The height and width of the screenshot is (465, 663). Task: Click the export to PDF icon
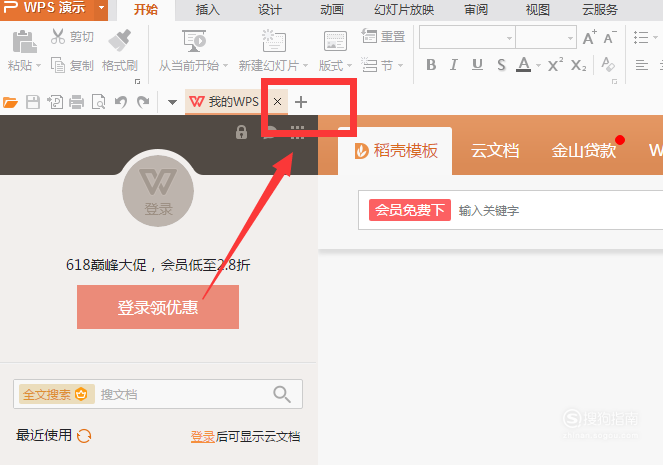tap(55, 102)
